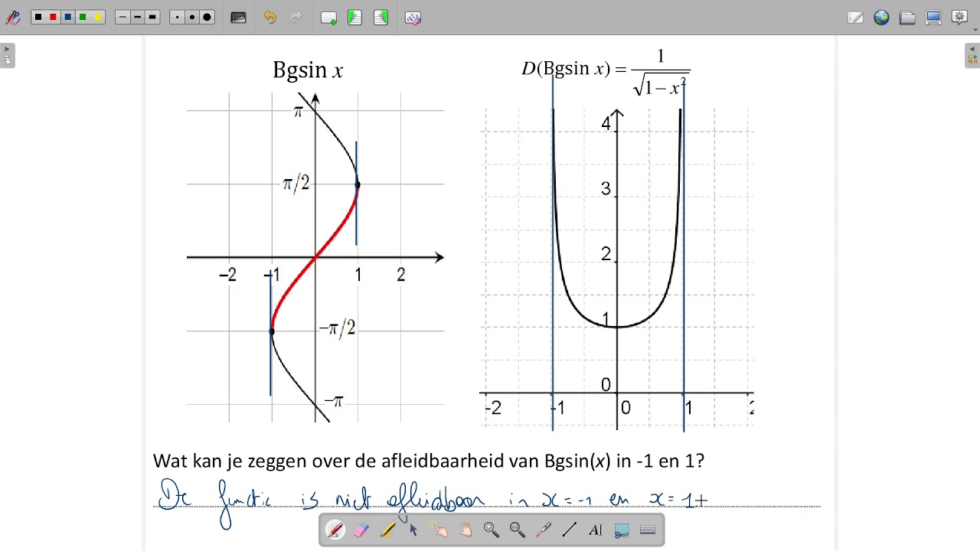Open the background grid chooser
980x551 pixels.
(x=238, y=18)
